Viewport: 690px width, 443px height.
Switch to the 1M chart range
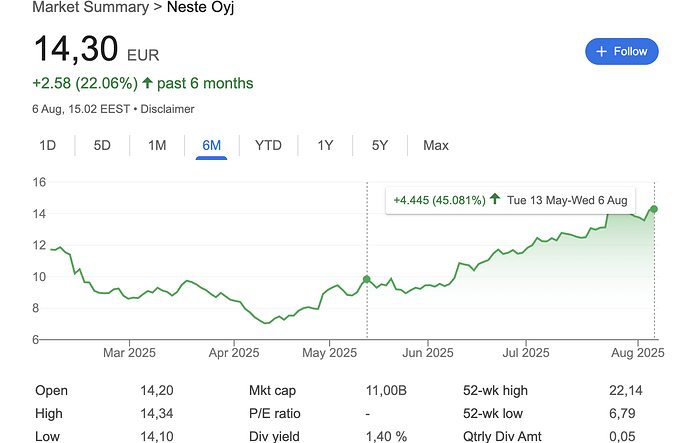[x=157, y=145]
